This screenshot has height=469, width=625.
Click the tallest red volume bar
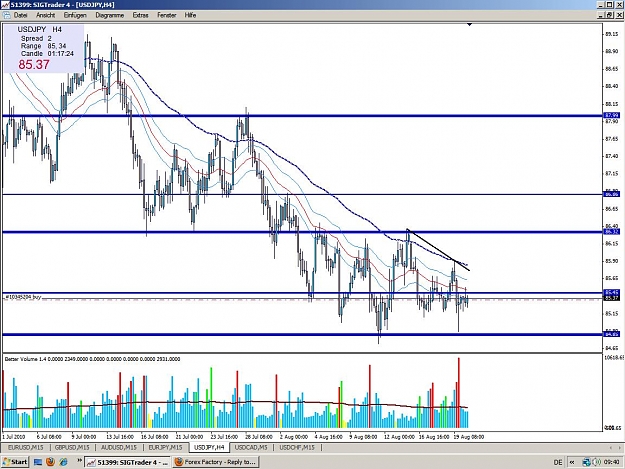point(459,392)
